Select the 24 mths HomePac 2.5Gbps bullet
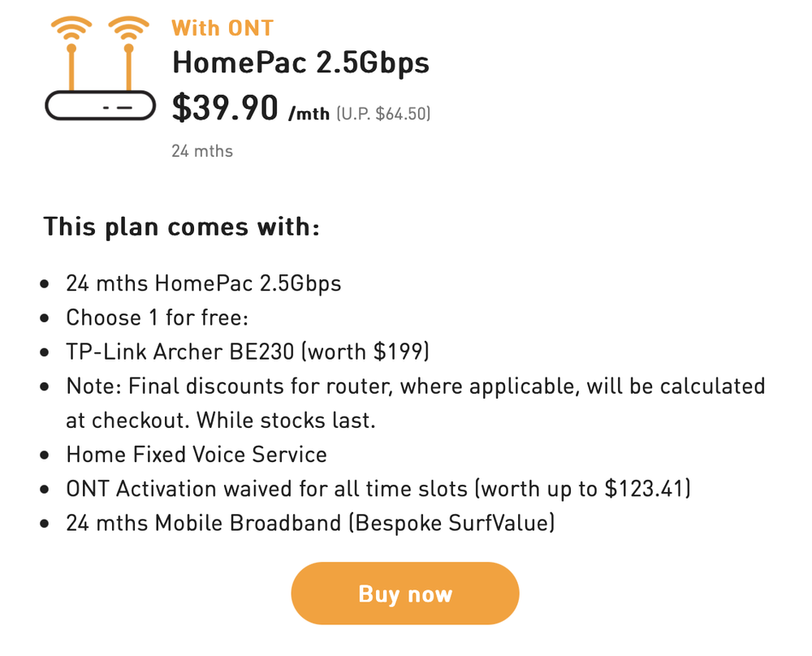 pos(204,283)
